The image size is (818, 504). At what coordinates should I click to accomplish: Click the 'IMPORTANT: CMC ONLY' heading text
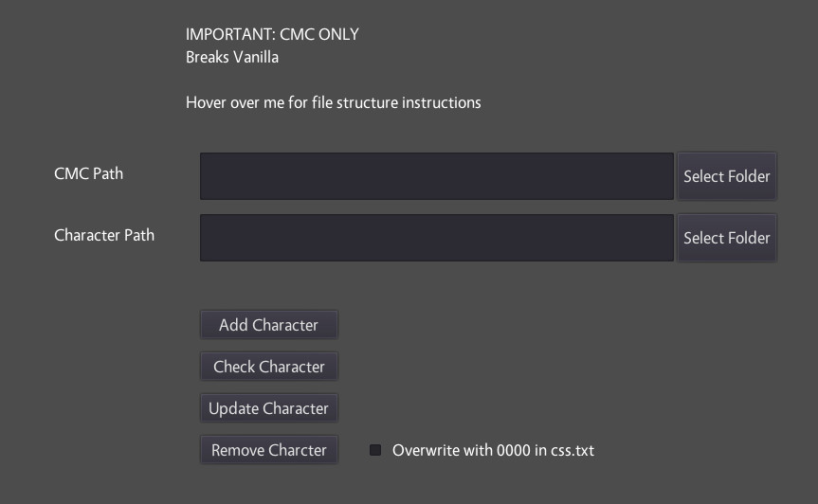tap(272, 35)
